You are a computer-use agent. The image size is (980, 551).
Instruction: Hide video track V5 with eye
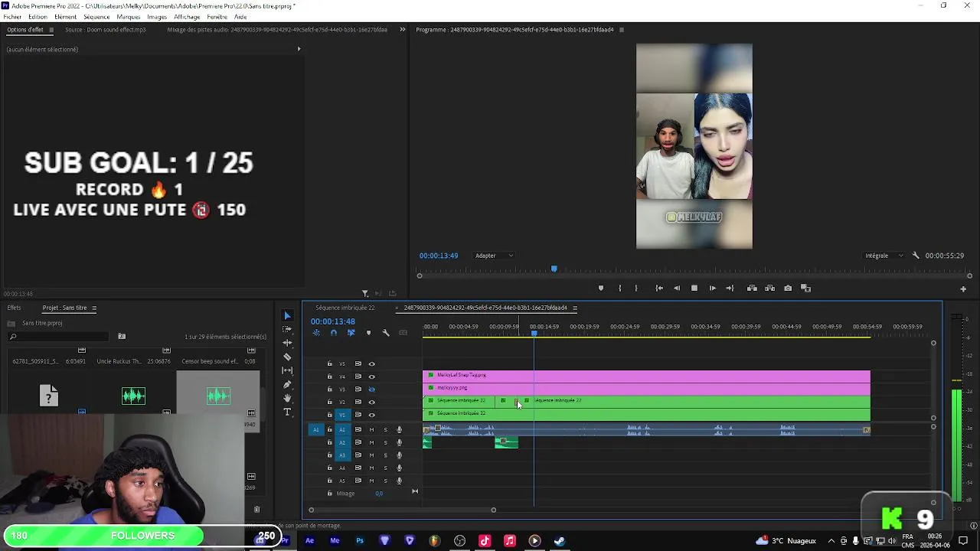tap(372, 364)
